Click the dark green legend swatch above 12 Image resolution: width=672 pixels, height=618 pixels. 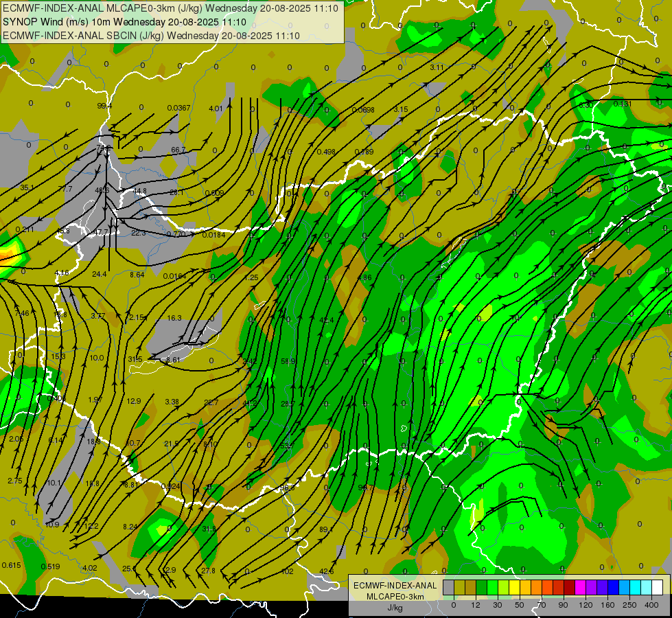481,587
